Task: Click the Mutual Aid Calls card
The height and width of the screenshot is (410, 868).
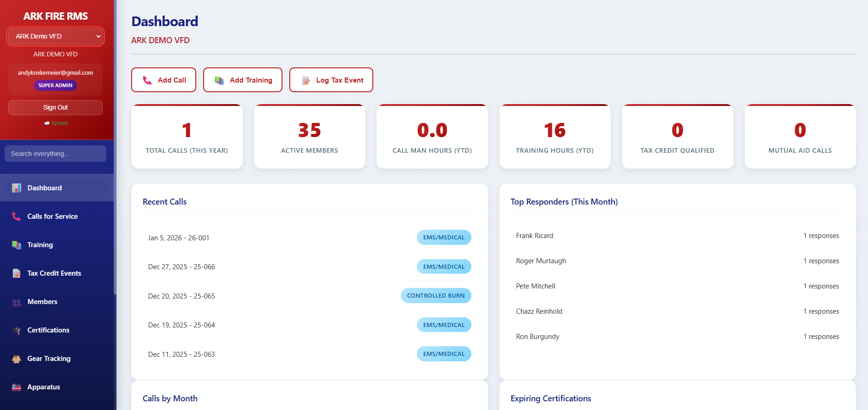Action: click(800, 136)
